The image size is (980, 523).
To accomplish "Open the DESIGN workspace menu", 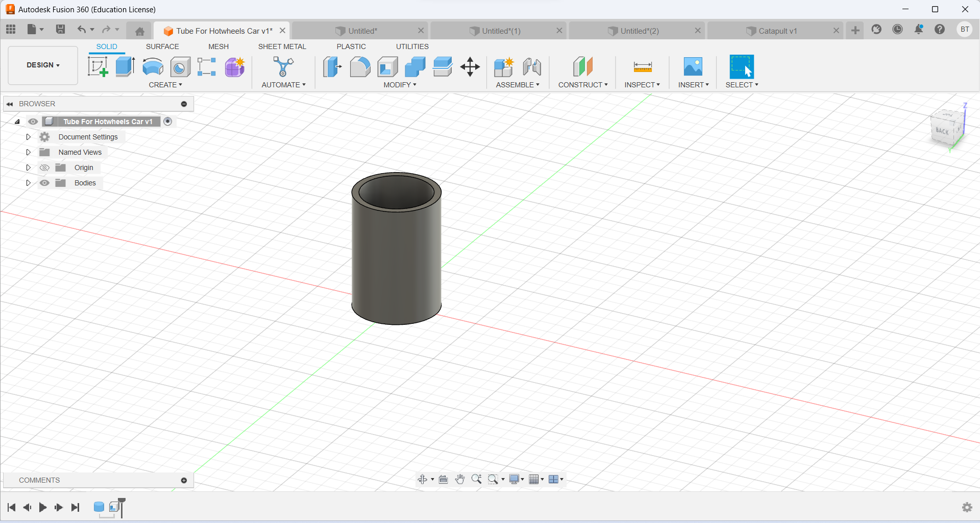I will point(42,65).
